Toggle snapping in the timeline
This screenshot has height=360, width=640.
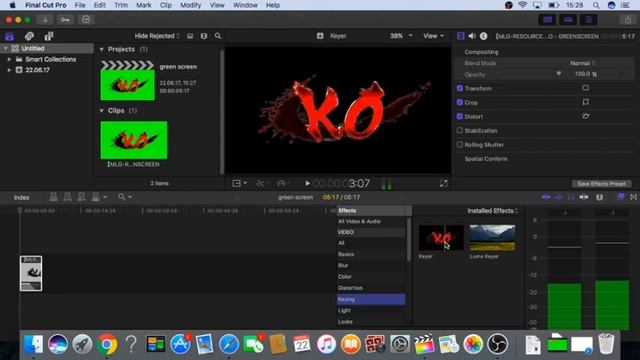[x=584, y=197]
